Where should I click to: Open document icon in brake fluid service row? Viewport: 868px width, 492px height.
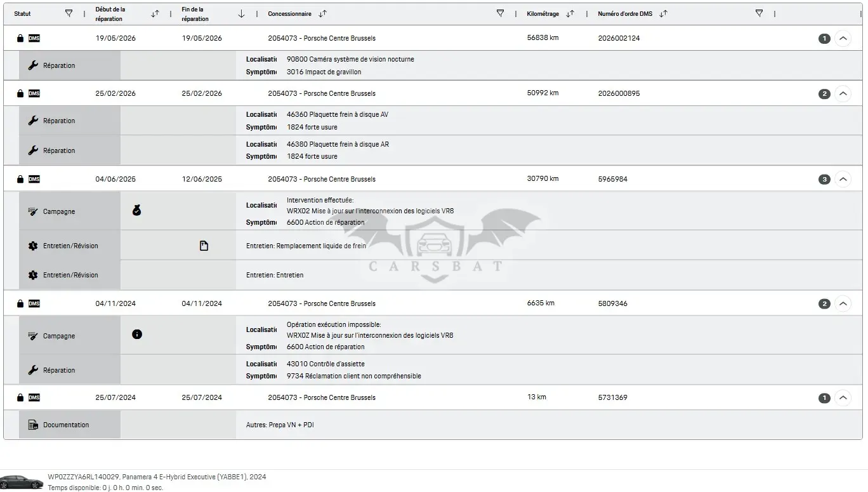pos(204,246)
